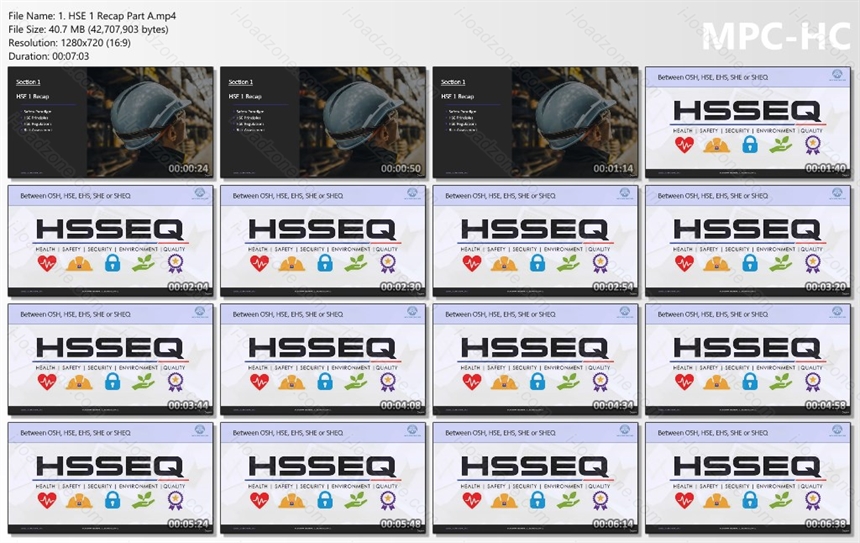860x543 pixels.
Task: Click the blue padlock Security icon in the 00:01:40 frame
Action: pos(750,144)
